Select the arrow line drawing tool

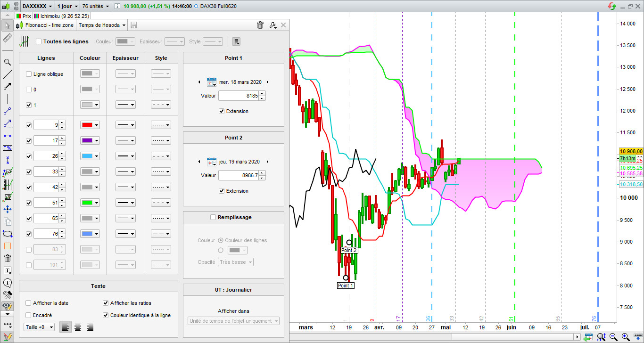click(x=8, y=87)
